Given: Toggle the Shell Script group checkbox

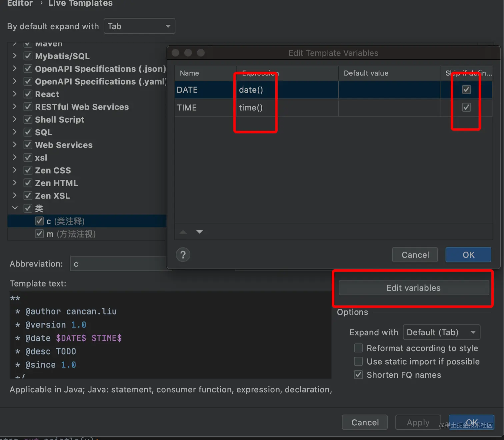Looking at the screenshot, I should coord(28,120).
